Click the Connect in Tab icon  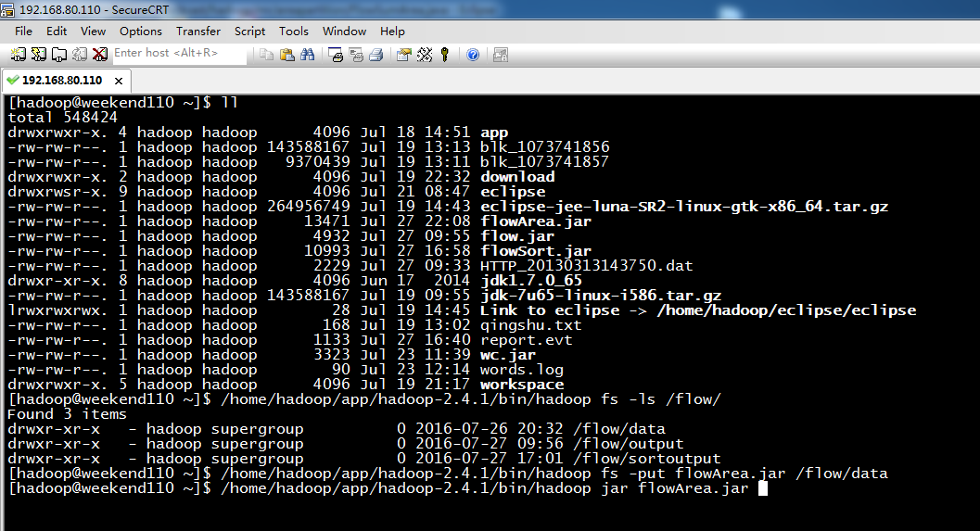[x=58, y=55]
